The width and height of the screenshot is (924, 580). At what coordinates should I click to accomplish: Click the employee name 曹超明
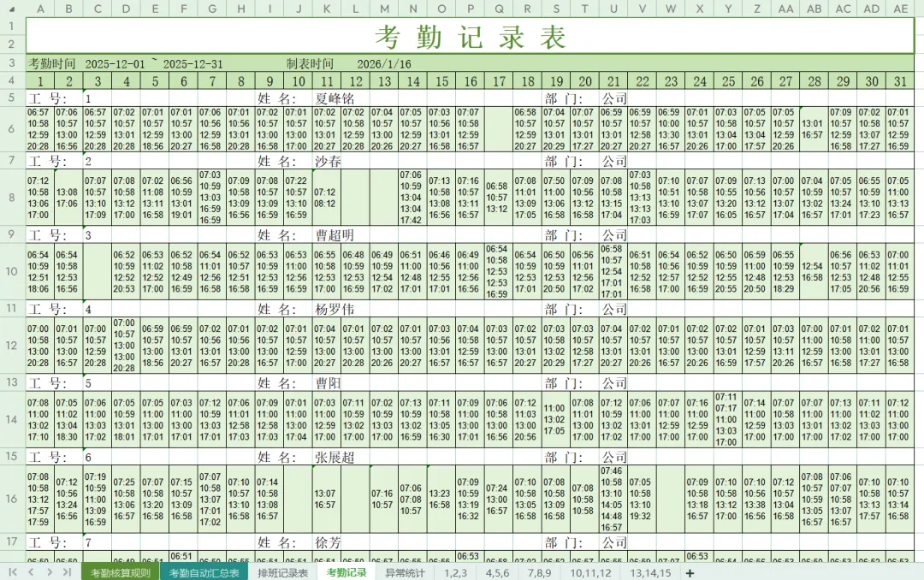335,235
